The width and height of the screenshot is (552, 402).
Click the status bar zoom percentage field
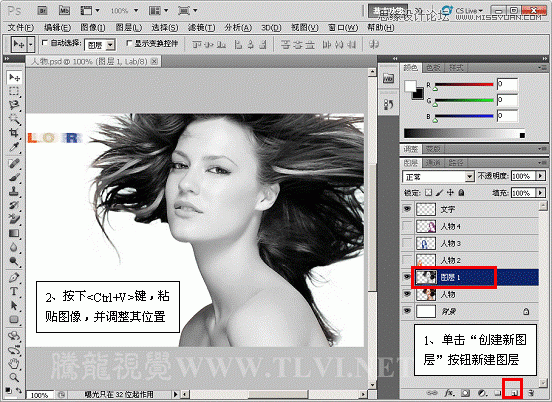pos(39,395)
